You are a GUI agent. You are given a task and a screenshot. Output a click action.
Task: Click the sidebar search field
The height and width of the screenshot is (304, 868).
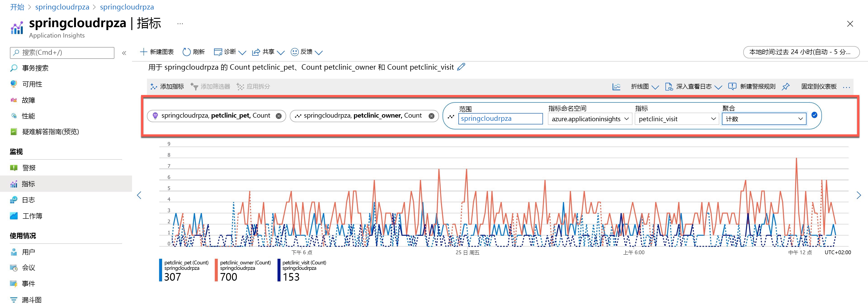point(62,52)
